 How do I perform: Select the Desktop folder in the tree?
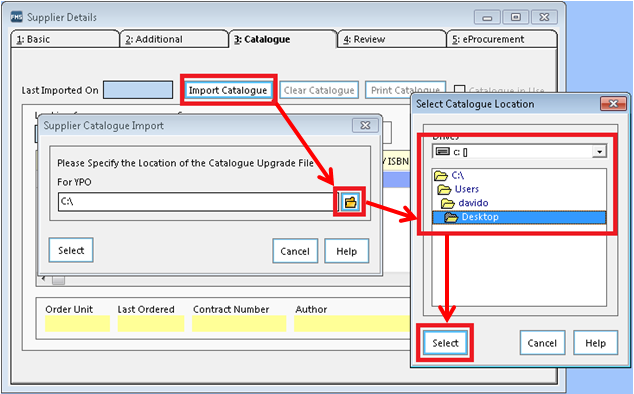coord(519,217)
